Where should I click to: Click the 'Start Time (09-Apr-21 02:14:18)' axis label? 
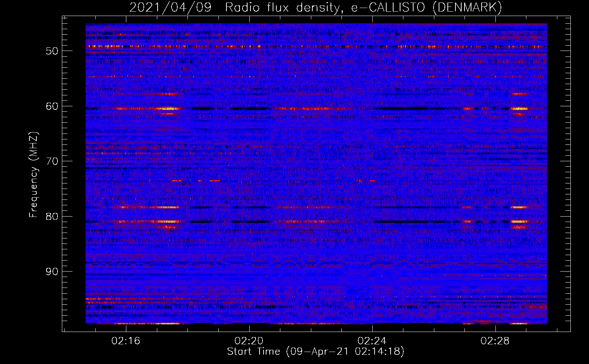click(316, 352)
